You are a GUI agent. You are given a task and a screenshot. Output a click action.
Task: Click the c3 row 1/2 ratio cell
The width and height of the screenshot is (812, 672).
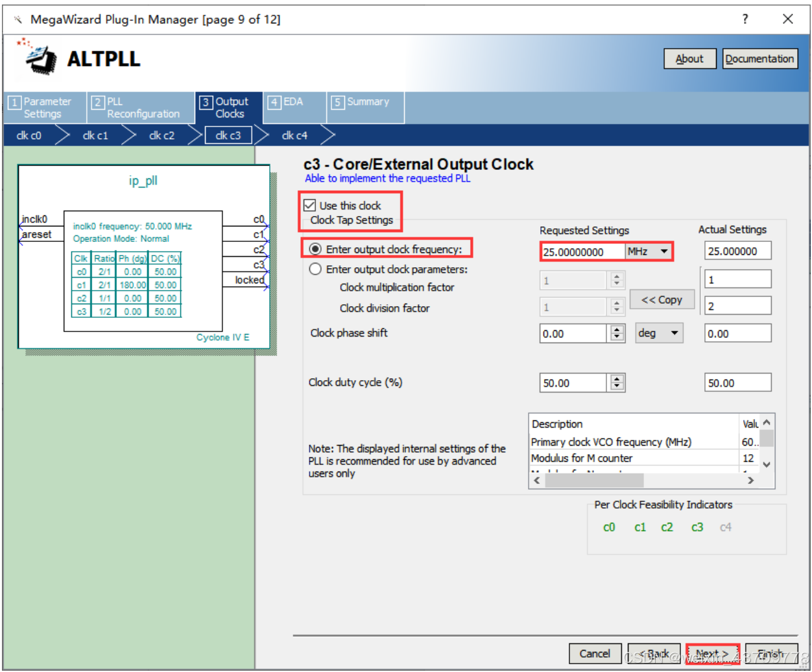click(x=104, y=311)
